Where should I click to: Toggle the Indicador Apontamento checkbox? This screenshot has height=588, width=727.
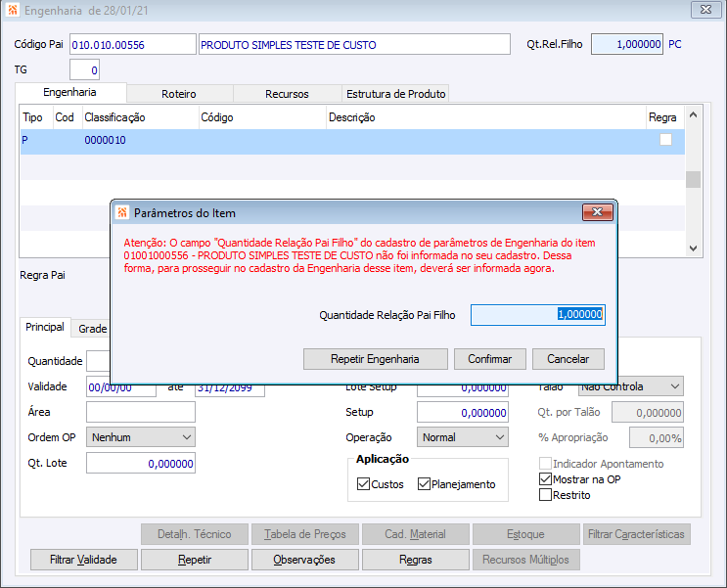pyautogui.click(x=545, y=464)
